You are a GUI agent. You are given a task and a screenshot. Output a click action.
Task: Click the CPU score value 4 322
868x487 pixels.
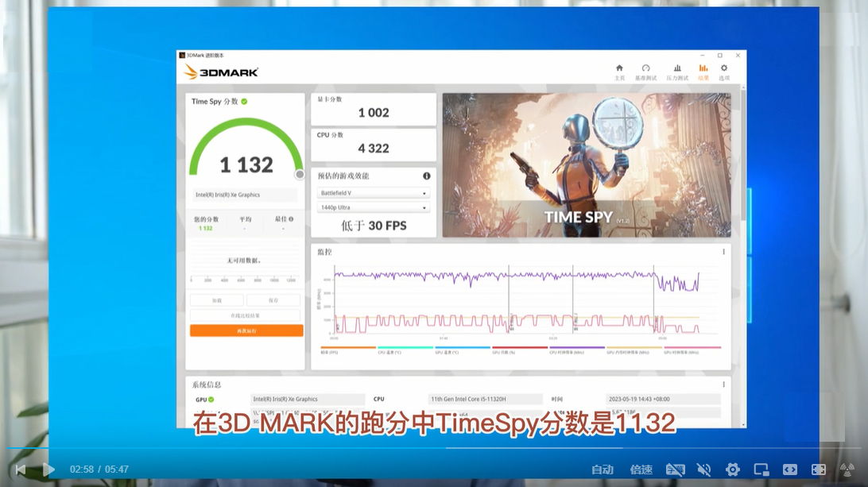point(374,149)
